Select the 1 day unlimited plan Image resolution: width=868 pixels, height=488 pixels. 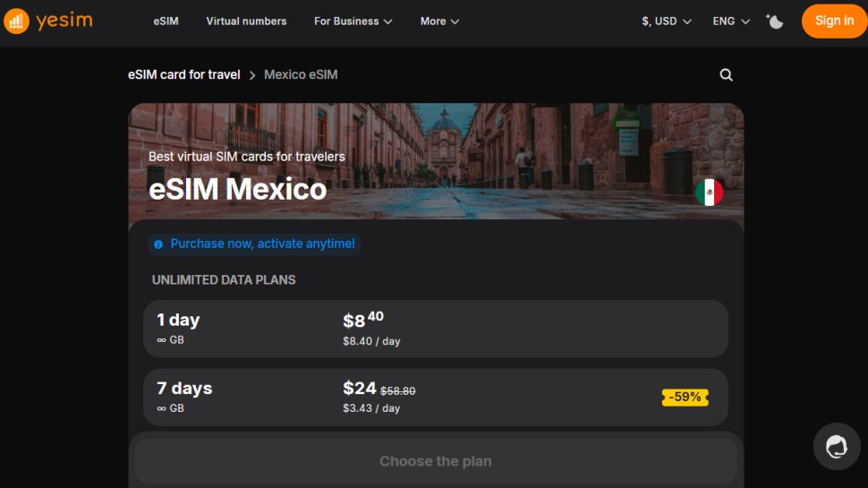(435, 329)
